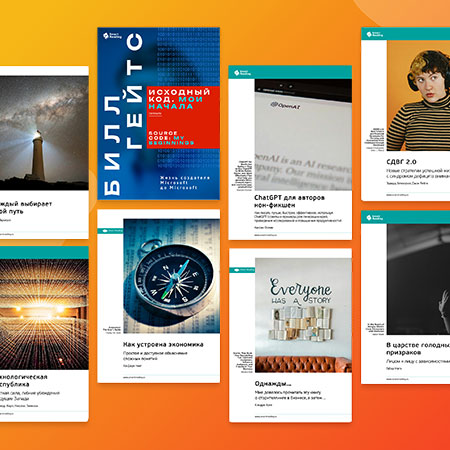Click Smart Reading logo above black-and-white photo

click(375, 218)
